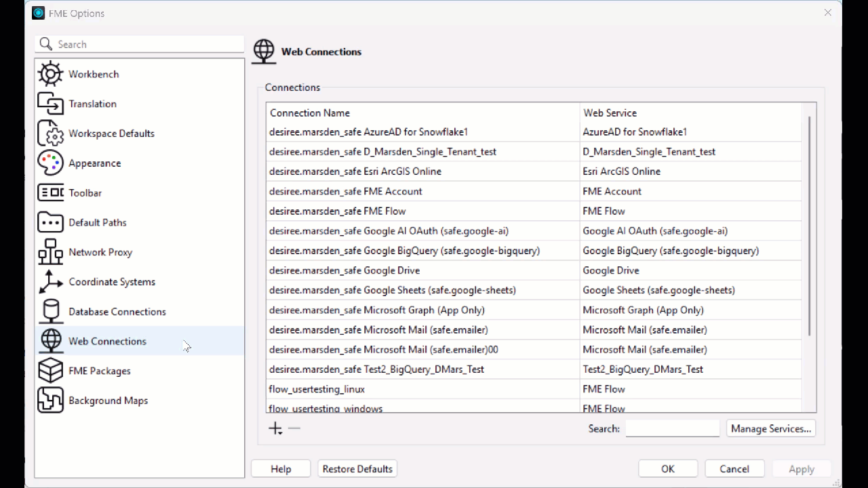
Task: Click the Database Connections cylinder icon
Action: click(x=50, y=312)
